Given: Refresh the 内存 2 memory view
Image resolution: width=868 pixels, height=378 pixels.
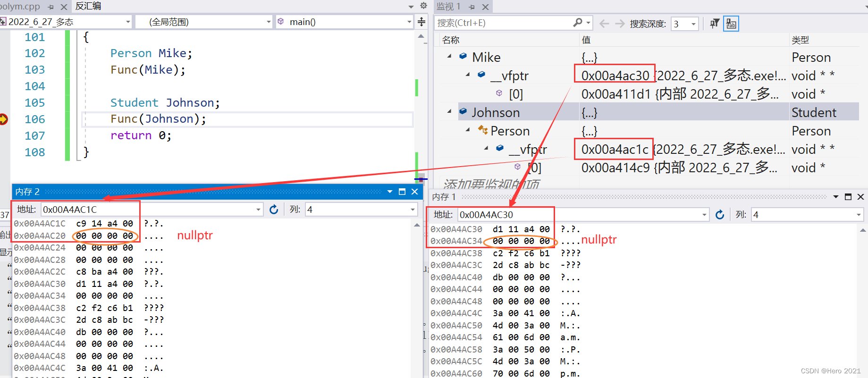Looking at the screenshot, I should (274, 210).
